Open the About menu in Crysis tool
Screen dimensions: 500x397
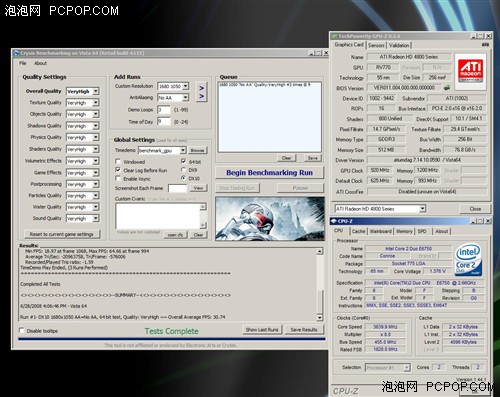click(x=40, y=63)
